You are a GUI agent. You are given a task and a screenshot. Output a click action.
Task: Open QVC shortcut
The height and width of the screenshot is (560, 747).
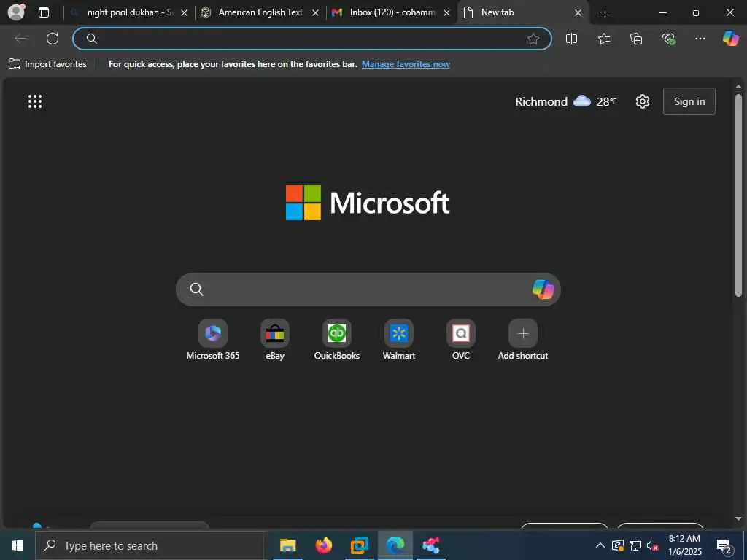461,340
